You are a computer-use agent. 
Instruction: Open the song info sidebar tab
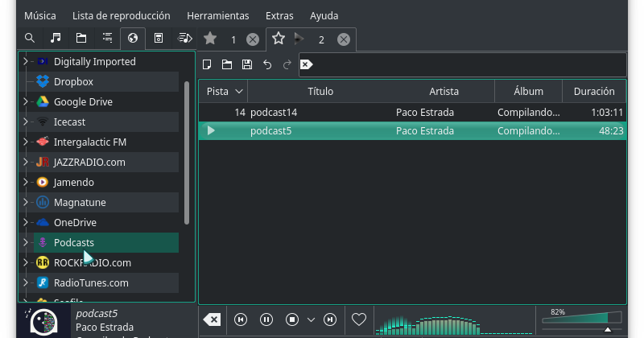coord(184,38)
